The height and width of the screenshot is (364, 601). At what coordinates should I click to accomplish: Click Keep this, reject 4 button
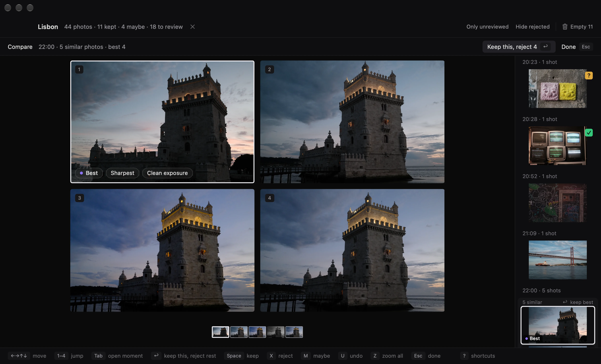pos(519,47)
